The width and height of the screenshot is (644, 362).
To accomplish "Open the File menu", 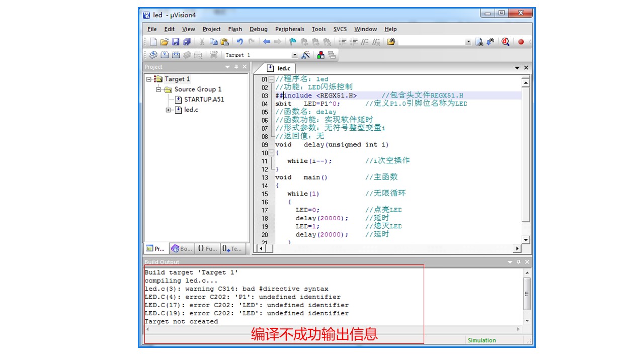I will [152, 29].
